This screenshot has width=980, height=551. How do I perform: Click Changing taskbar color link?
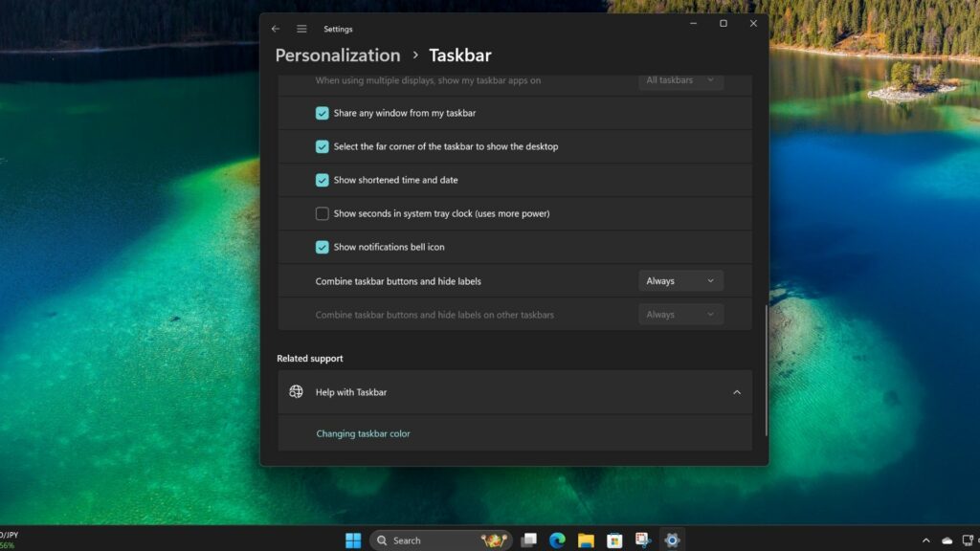tap(363, 433)
